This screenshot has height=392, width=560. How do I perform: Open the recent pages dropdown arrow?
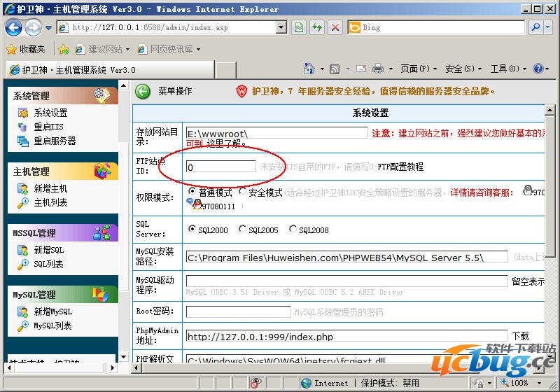tap(48, 27)
